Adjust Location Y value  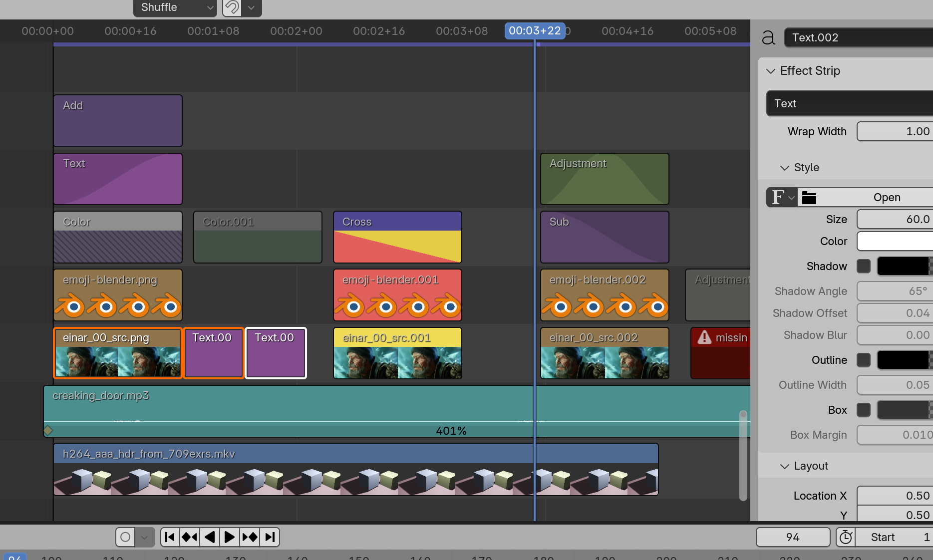coord(895,514)
